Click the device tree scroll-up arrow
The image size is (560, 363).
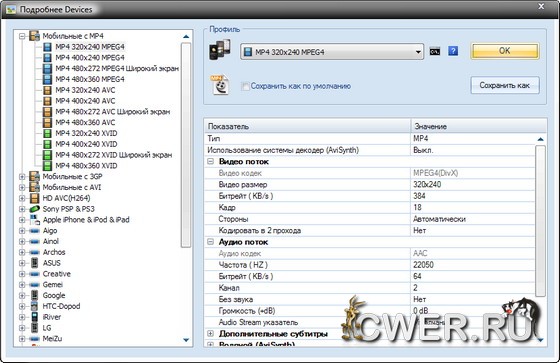tap(186, 36)
